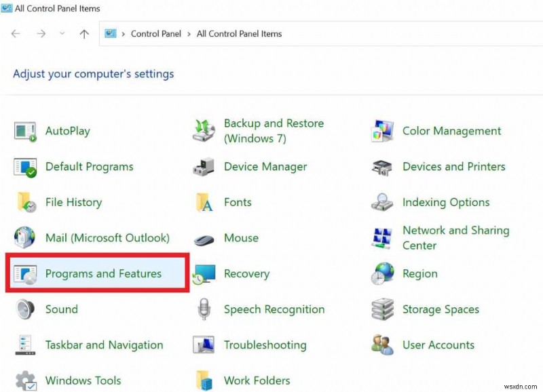
Task: Open Device Manager
Action: (265, 167)
